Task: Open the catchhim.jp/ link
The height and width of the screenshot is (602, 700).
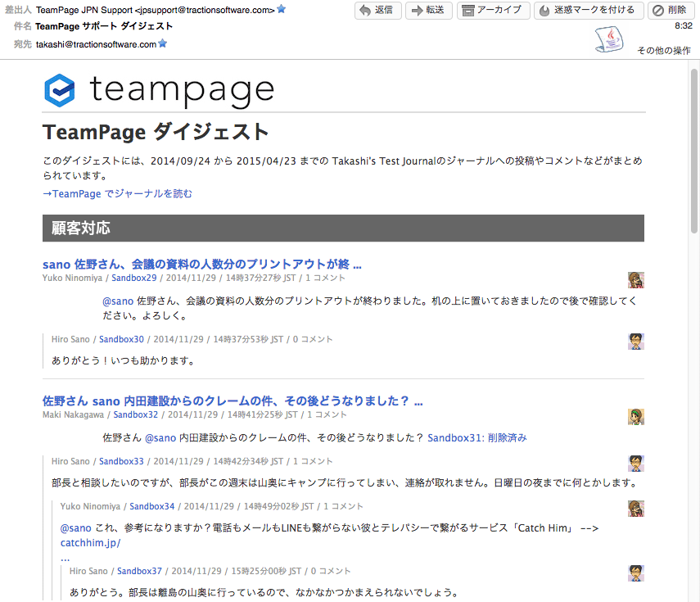Action: 90,543
